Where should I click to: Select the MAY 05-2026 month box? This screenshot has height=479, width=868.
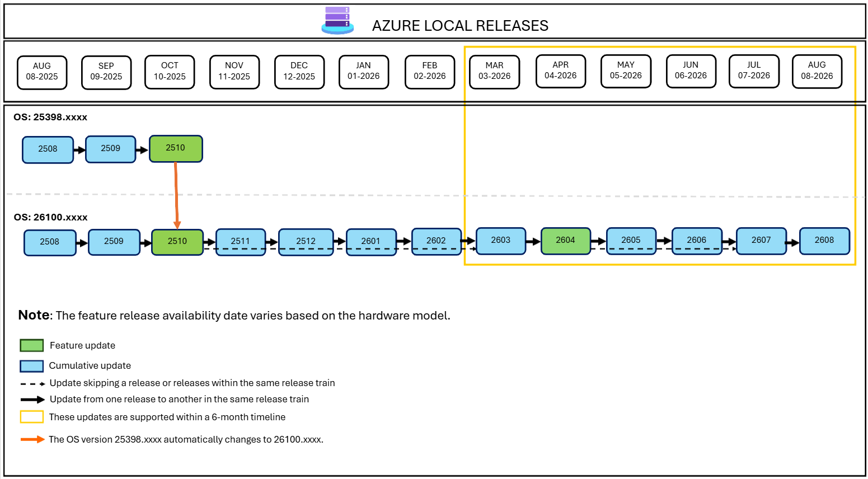click(x=626, y=71)
